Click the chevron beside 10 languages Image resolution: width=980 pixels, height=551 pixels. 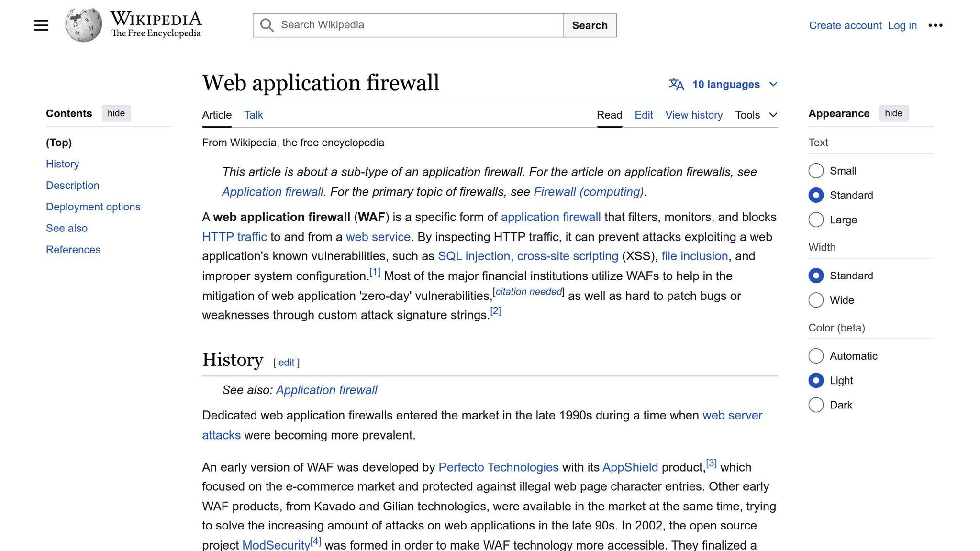[x=773, y=84]
